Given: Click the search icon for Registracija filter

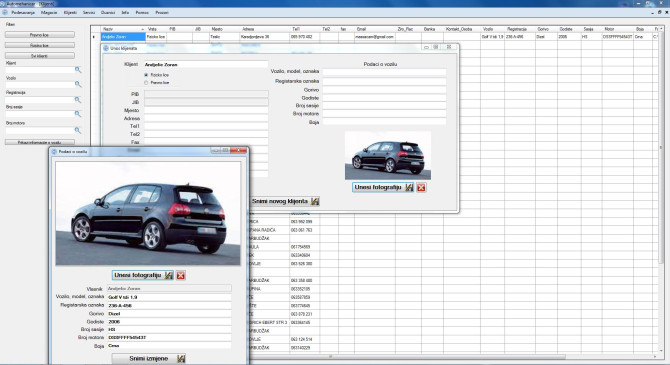Looking at the screenshot, I should click(78, 100).
